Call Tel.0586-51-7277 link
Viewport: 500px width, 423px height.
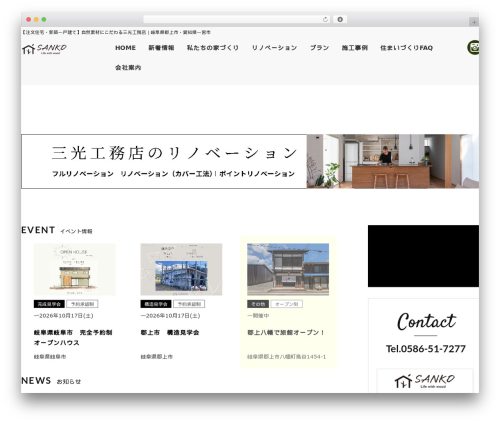[x=426, y=349]
